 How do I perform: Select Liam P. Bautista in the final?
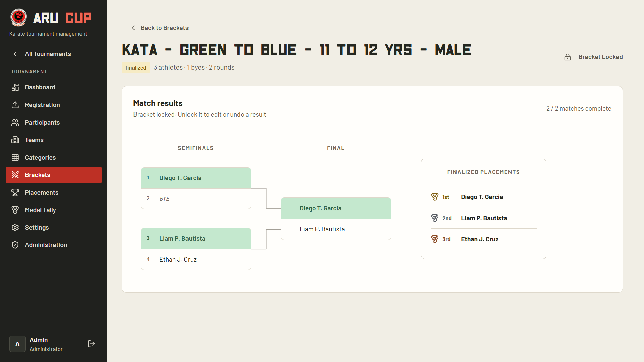click(x=336, y=229)
